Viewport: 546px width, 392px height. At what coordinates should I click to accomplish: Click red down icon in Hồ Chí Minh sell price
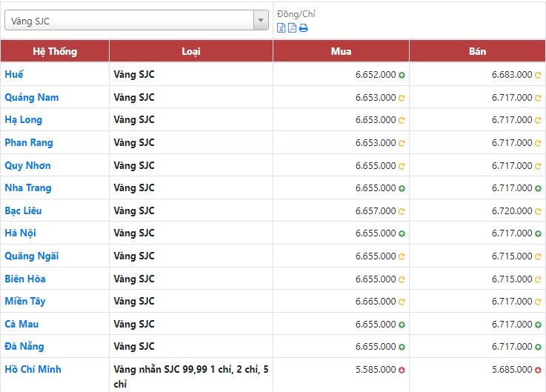pyautogui.click(x=538, y=370)
